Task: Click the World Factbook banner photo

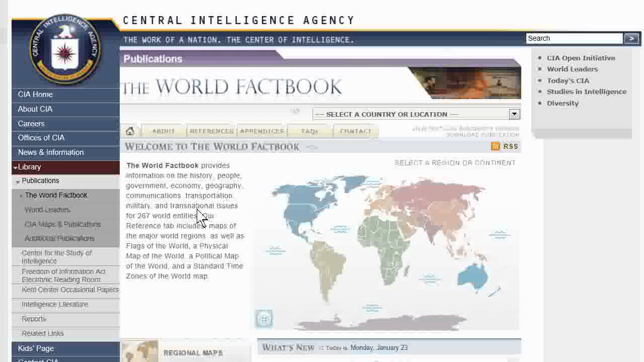Action: click(465, 83)
